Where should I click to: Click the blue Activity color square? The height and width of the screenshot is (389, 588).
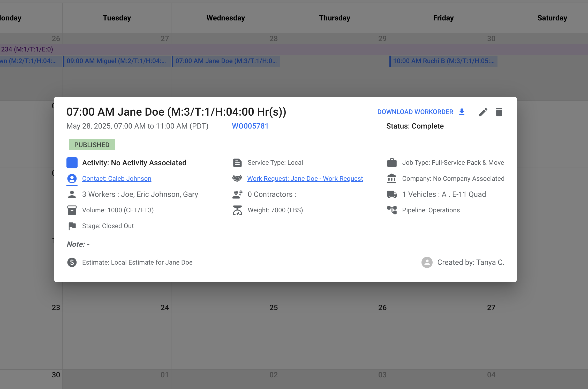(x=72, y=163)
